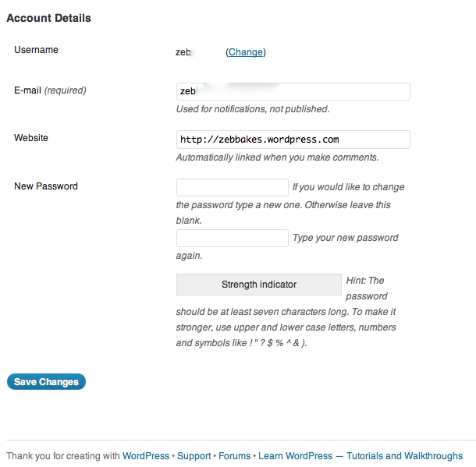This screenshot has height=467, width=476.
Task: Click the Account Details heading
Action: point(48,18)
